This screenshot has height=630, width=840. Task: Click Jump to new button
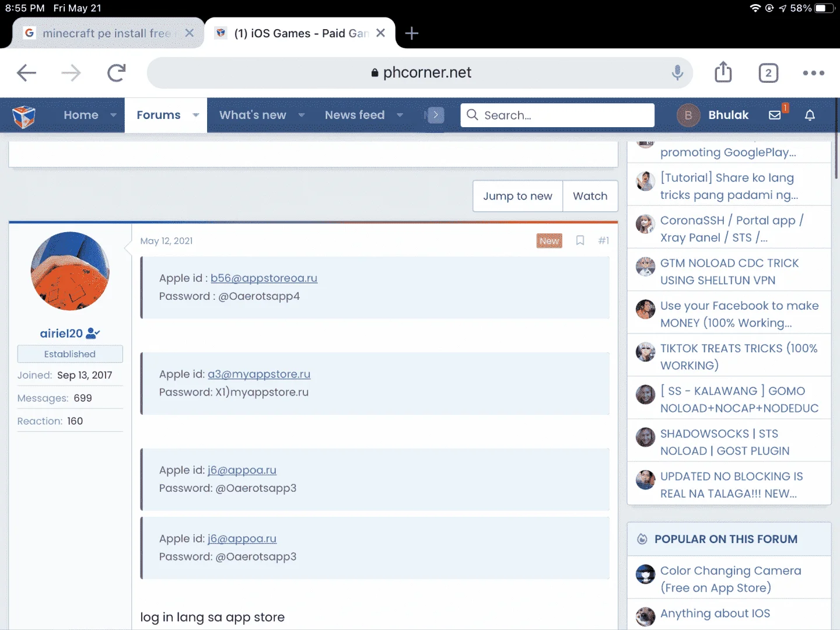click(x=517, y=196)
